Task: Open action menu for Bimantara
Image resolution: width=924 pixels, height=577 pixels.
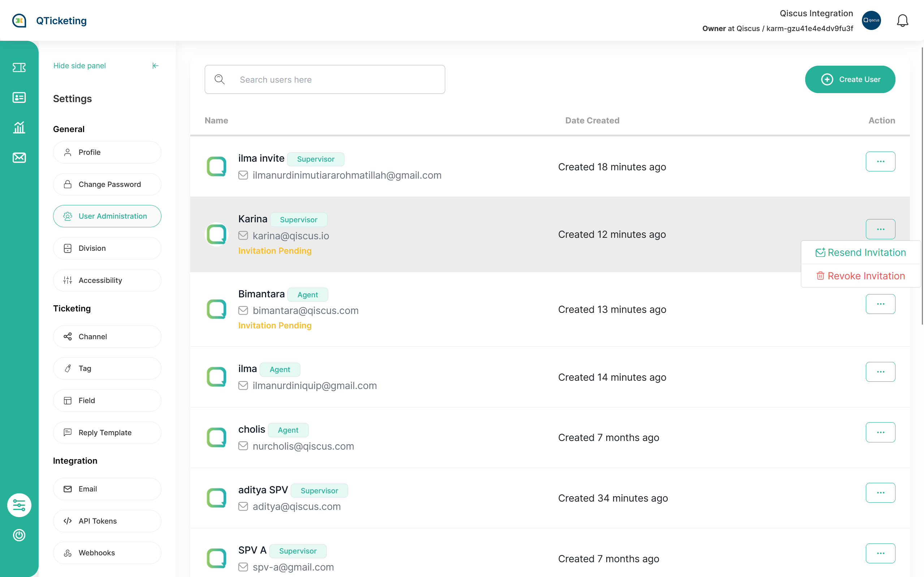Action: [880, 304]
